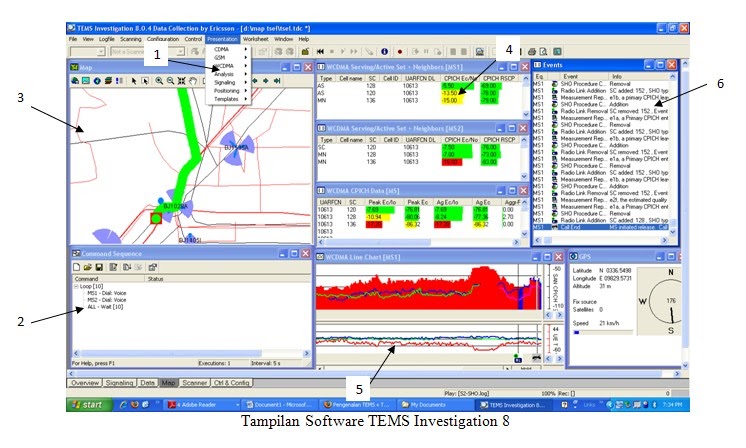
Task: Expand the CDMA submenu
Action: [229, 49]
